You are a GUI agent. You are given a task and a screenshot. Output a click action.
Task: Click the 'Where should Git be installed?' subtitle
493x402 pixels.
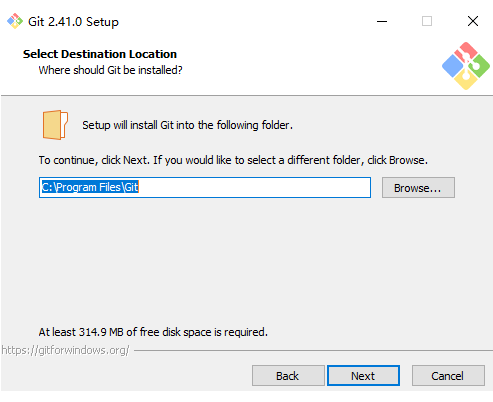coord(110,70)
